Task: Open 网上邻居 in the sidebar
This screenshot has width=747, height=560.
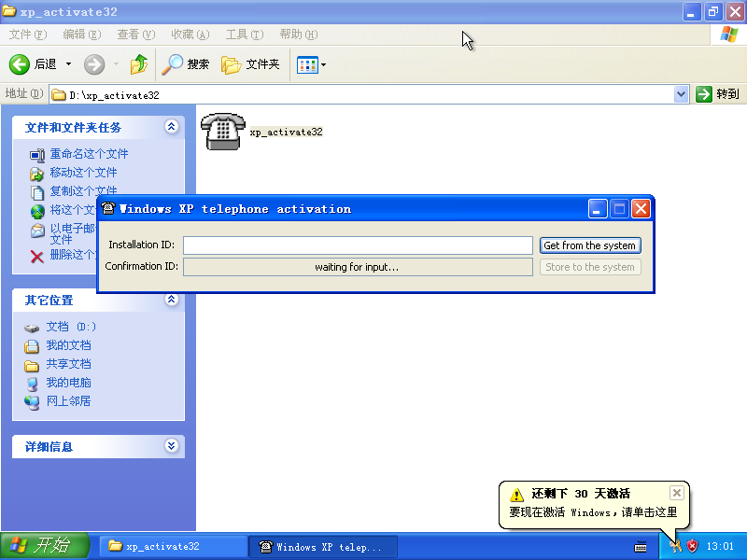Action: coord(67,401)
